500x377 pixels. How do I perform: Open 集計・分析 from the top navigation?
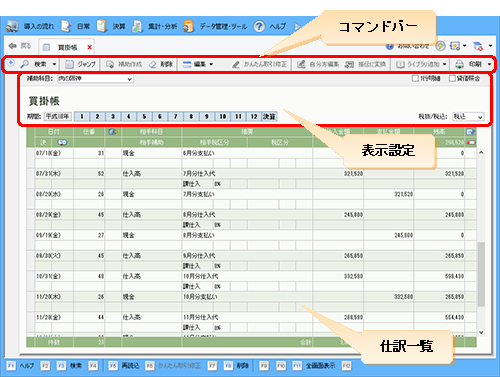pos(162,26)
